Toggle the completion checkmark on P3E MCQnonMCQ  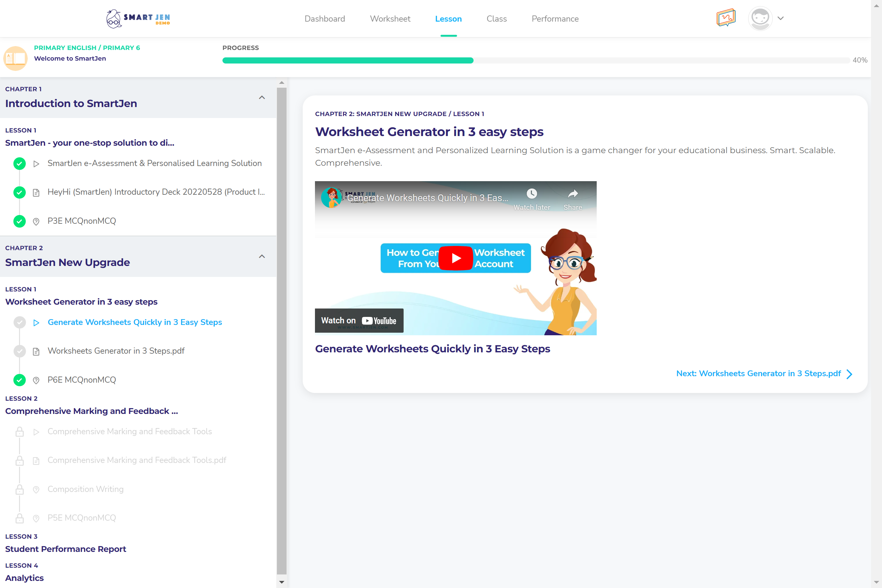pyautogui.click(x=19, y=221)
